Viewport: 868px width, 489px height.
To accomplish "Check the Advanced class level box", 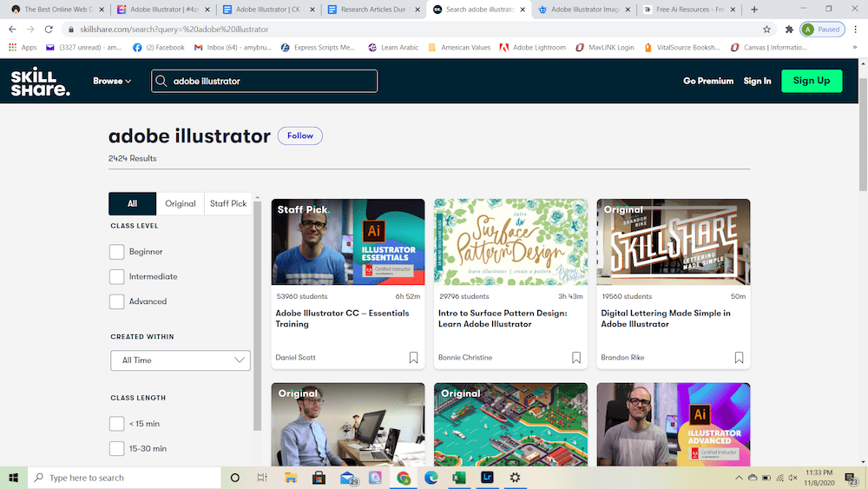I will tap(117, 301).
